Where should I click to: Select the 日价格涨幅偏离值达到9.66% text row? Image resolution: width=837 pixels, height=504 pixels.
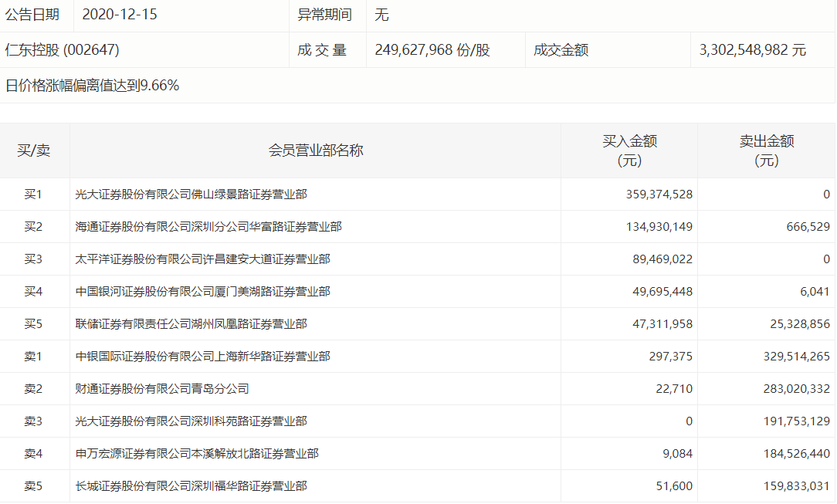pos(93,86)
